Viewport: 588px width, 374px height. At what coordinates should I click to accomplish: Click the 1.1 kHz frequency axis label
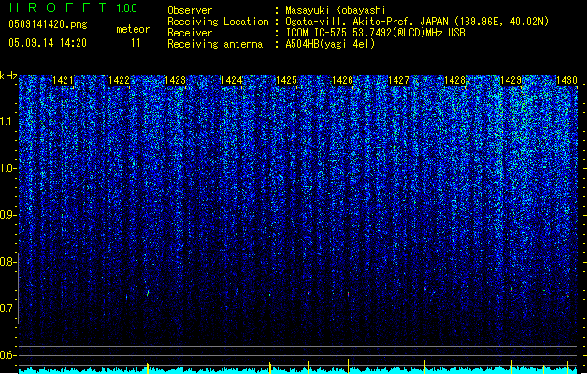point(8,122)
